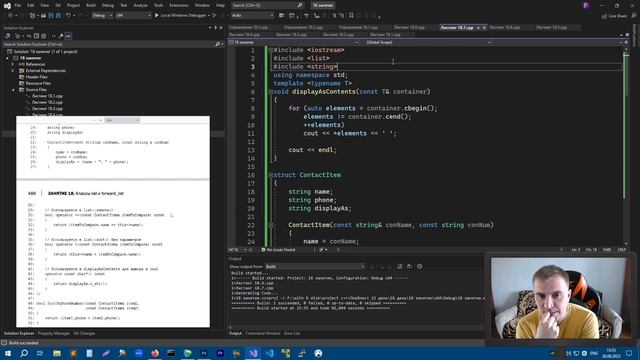Open the Debug configuration dropdown

101,15
